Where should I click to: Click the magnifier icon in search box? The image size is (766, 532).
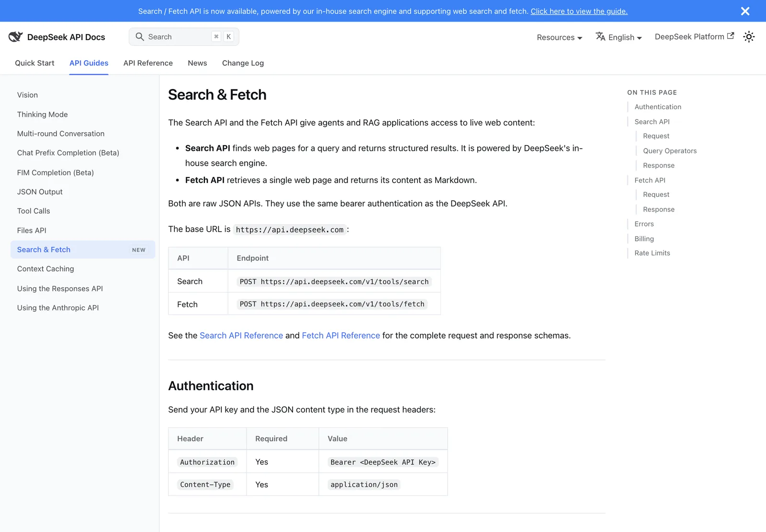tap(140, 37)
